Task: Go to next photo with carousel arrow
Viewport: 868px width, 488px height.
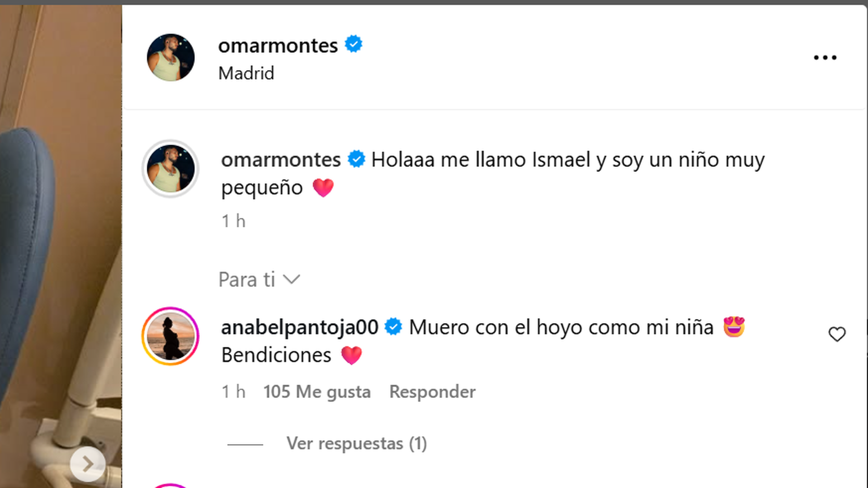Action: pyautogui.click(x=88, y=464)
